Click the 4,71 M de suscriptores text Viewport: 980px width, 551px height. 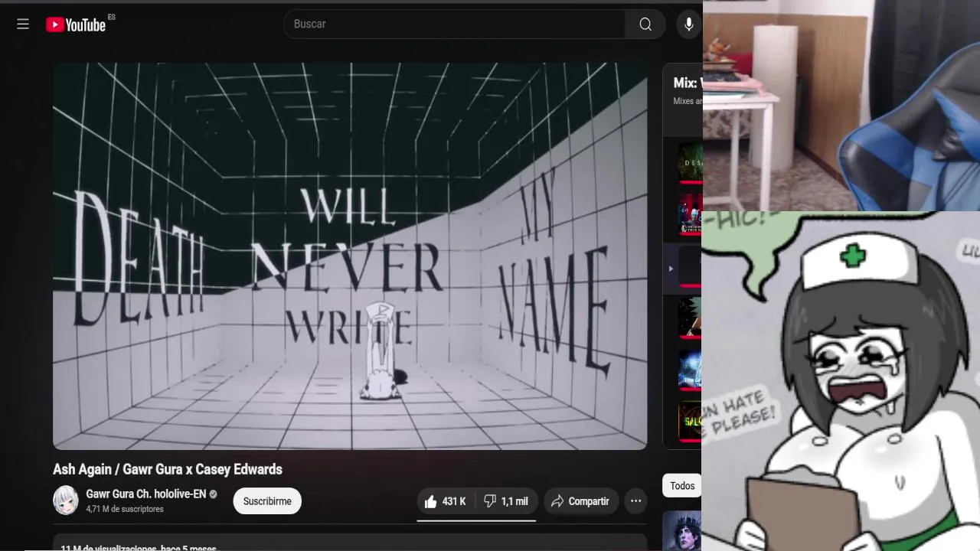pos(125,509)
